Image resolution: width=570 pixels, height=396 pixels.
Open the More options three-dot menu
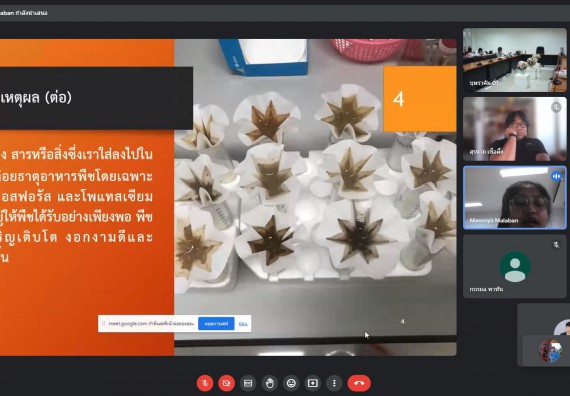coord(334,383)
